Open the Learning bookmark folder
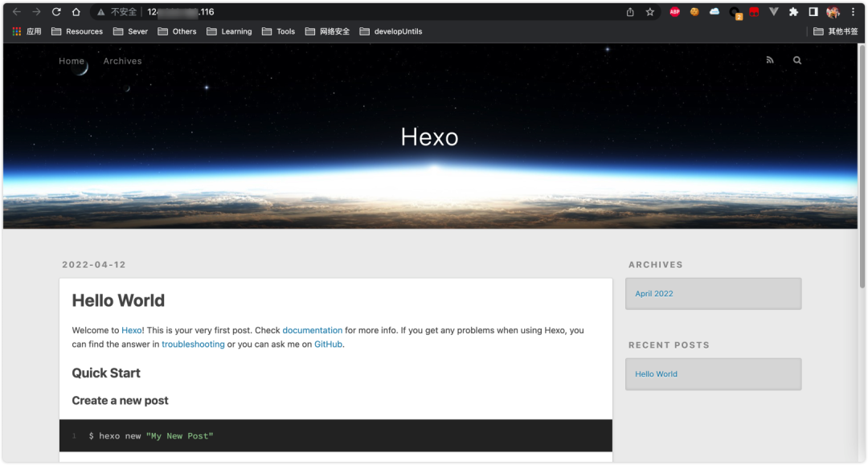This screenshot has height=465, width=868. click(x=229, y=31)
